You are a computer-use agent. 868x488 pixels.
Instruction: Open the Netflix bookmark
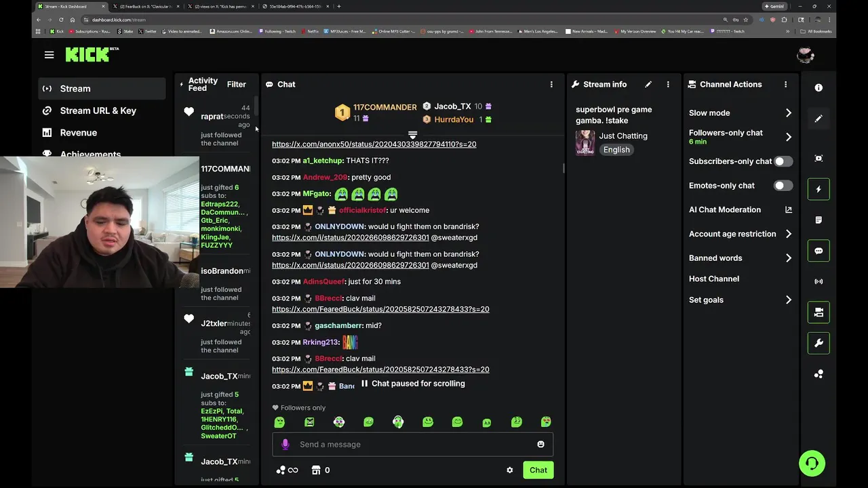309,31
